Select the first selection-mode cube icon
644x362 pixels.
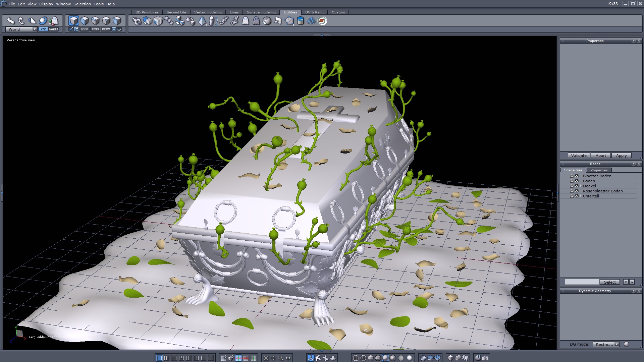(74, 21)
